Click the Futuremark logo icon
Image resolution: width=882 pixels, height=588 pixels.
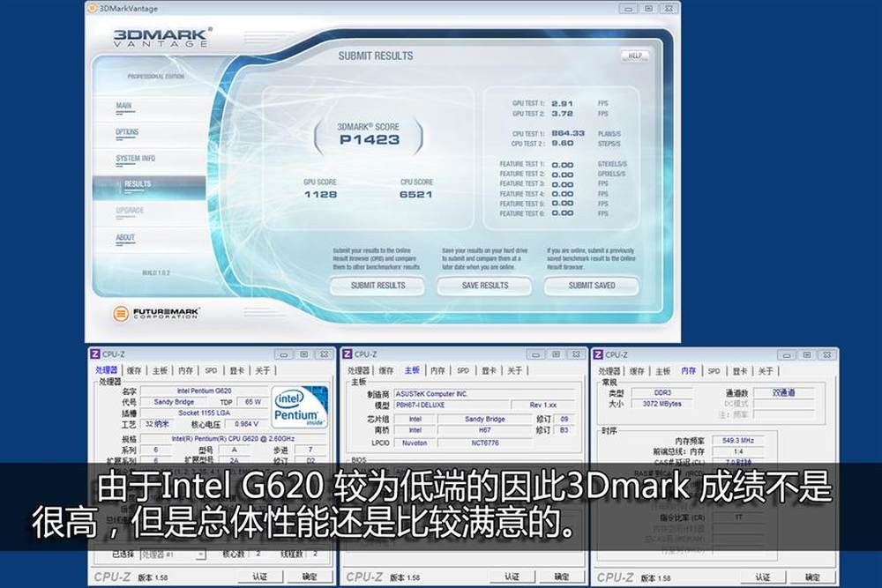point(121,313)
